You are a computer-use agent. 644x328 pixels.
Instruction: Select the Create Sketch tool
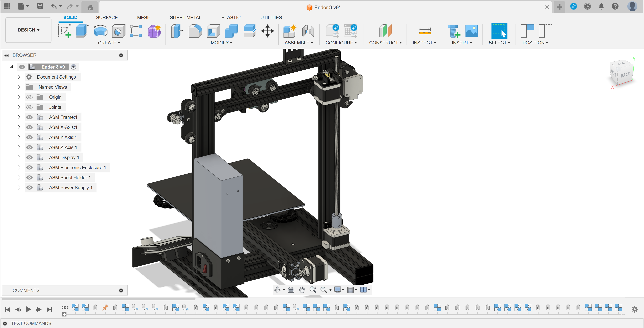[x=65, y=31]
